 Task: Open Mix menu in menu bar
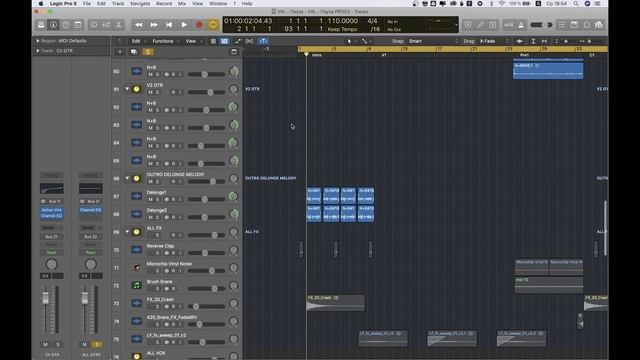182,4
